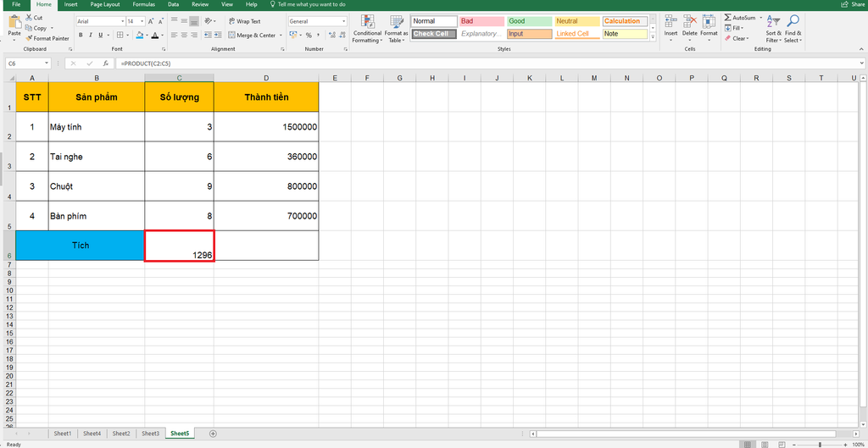Add a new sheet with plus icon
Image resolution: width=868 pixels, height=448 pixels.
213,434
